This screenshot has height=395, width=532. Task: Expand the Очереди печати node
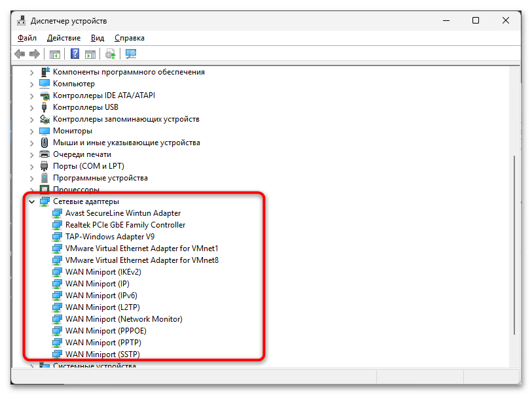(31, 155)
